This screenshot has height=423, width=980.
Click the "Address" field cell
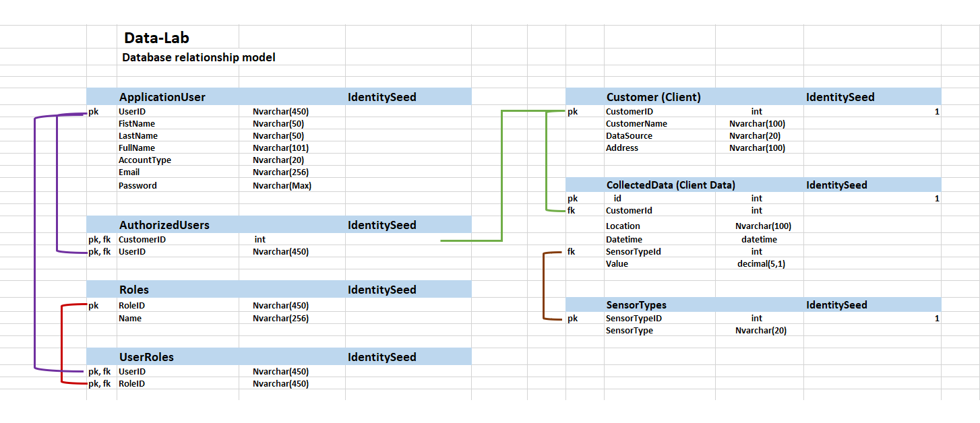coord(622,148)
